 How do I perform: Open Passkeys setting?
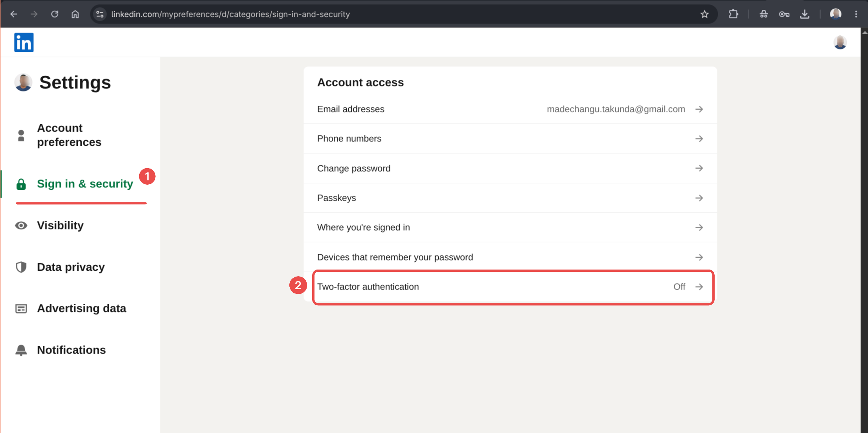pos(510,198)
